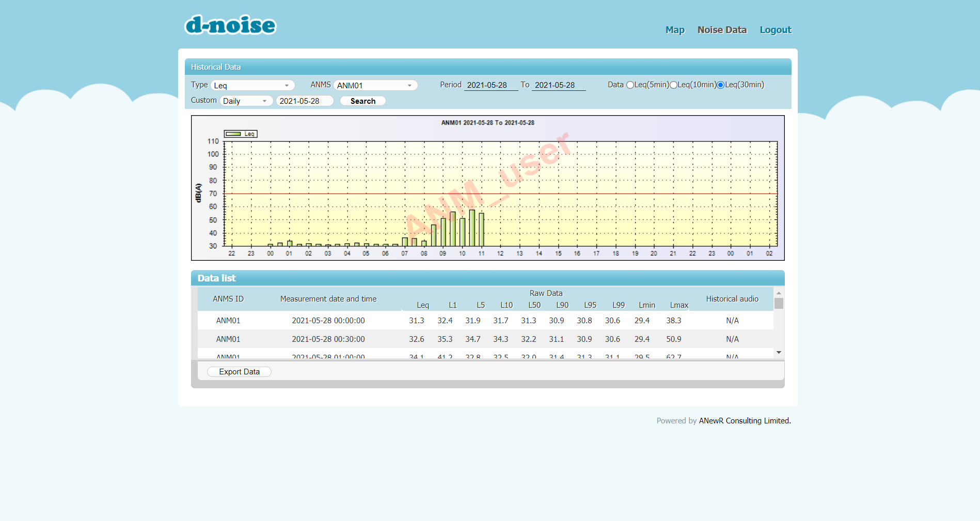Click the Leq legend swatch in chart
Image resolution: width=980 pixels, height=521 pixels.
click(x=233, y=134)
